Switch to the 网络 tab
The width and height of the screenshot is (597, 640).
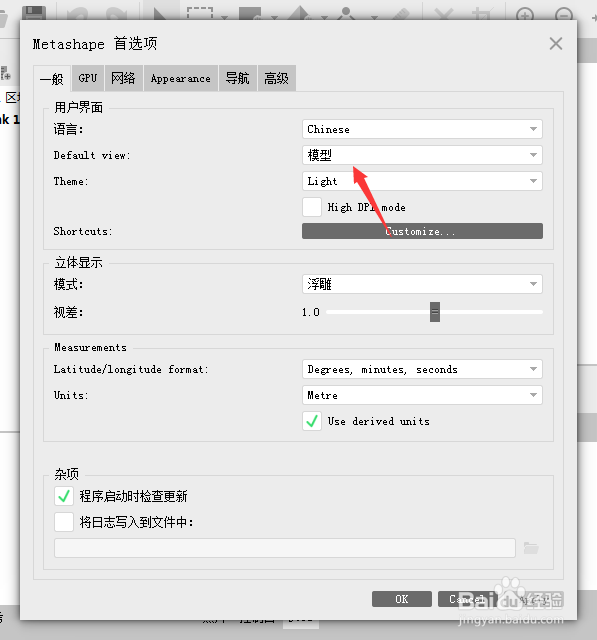coord(123,78)
